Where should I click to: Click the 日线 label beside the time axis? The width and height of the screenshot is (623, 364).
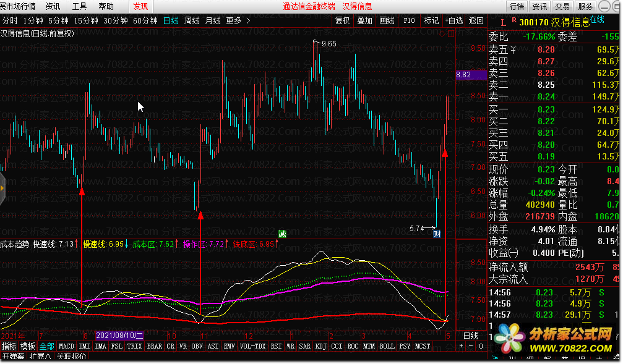tap(471, 336)
